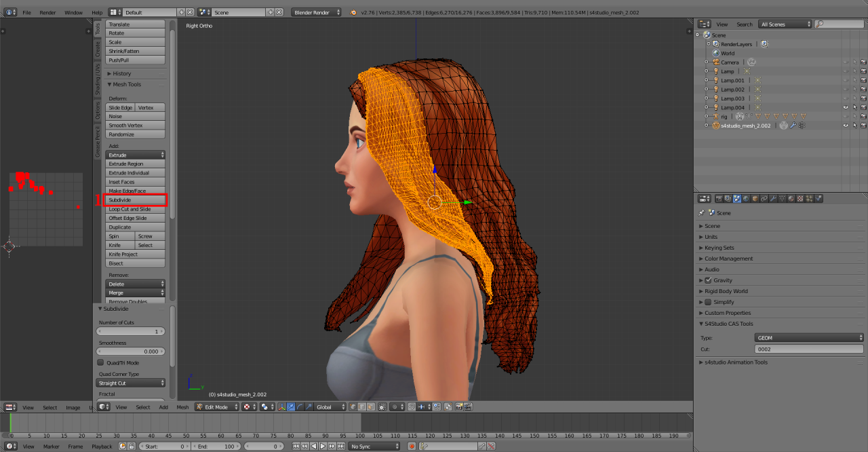
Task: Click the pin icon beside Scene in properties
Action: pyautogui.click(x=701, y=213)
